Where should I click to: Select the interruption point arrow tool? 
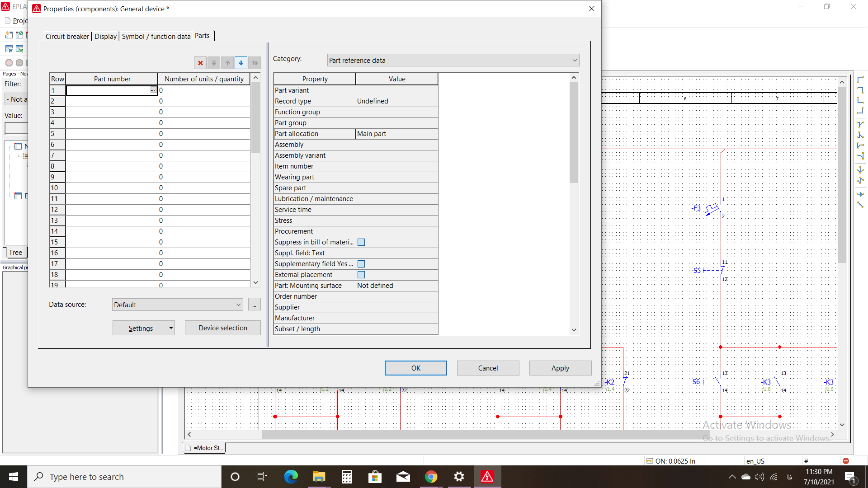860,194
